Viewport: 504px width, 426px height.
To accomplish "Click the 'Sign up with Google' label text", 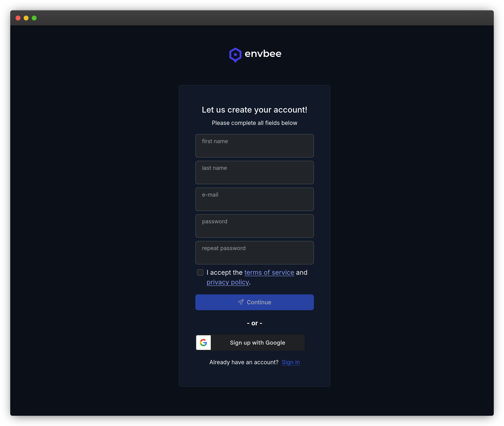I will point(257,342).
